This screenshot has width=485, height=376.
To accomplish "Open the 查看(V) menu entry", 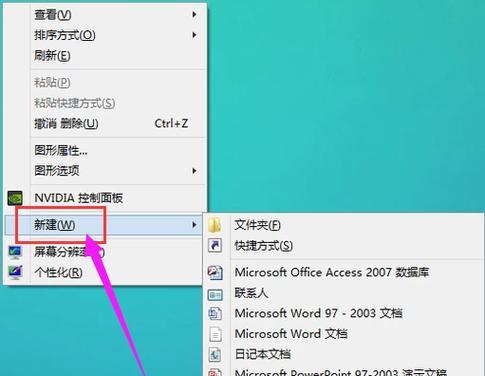I will click(105, 15).
